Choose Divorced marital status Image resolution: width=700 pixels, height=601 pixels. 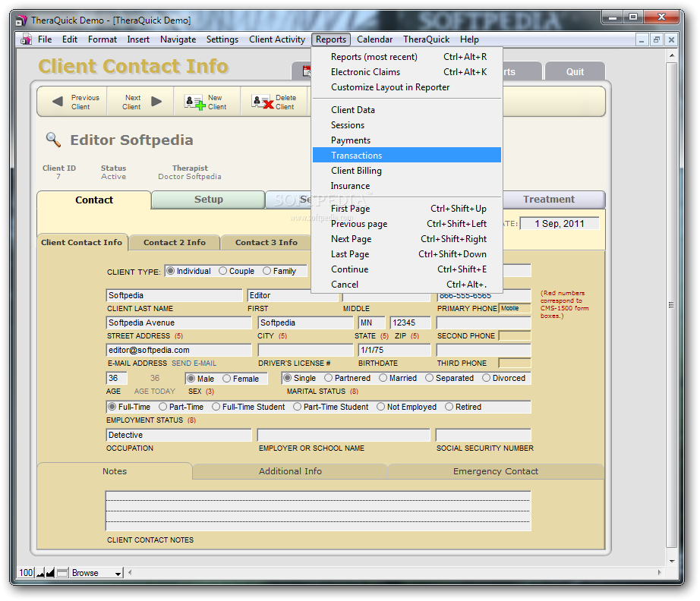(x=486, y=378)
